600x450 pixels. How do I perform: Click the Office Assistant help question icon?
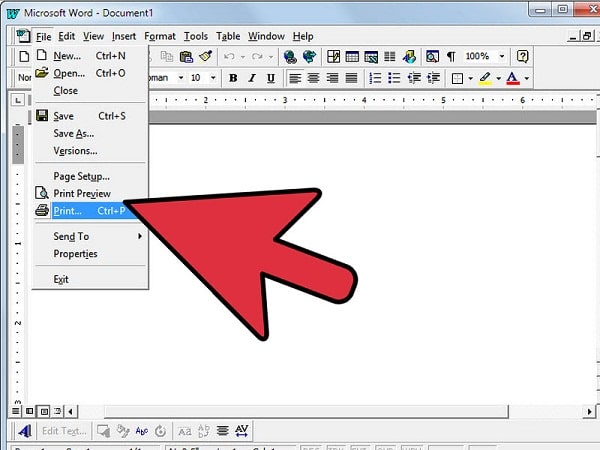[522, 57]
